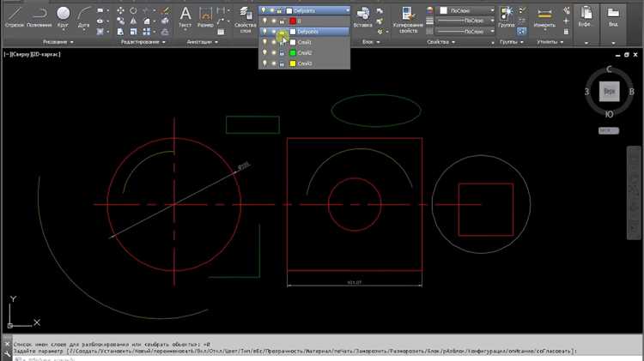
Task: Select the Группа (Group) tool
Action: tap(507, 17)
